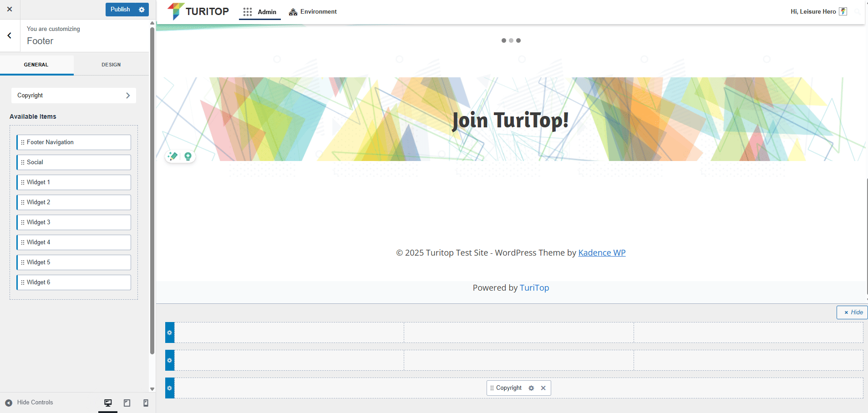
Task: Open Copyright item settings gear in builder
Action: (x=531, y=388)
